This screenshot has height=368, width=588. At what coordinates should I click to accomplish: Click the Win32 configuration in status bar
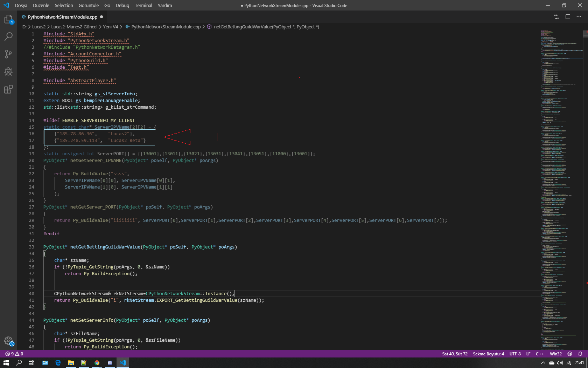tap(555, 354)
